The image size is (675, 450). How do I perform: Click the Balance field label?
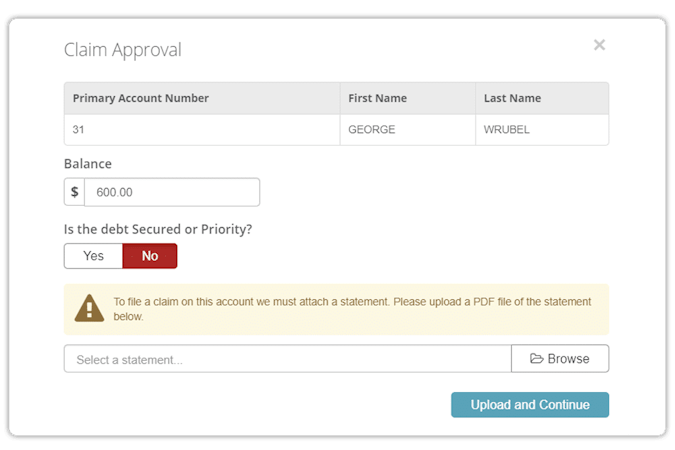coord(88,164)
